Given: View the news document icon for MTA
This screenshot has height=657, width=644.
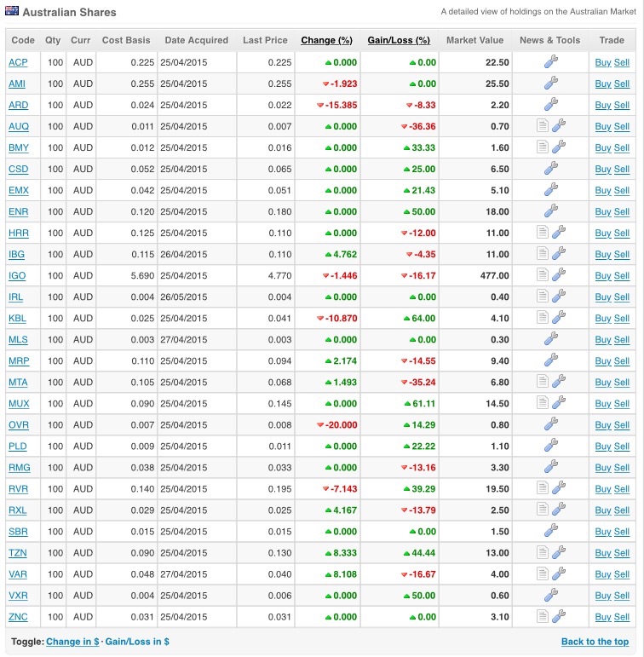Looking at the screenshot, I should point(542,381).
